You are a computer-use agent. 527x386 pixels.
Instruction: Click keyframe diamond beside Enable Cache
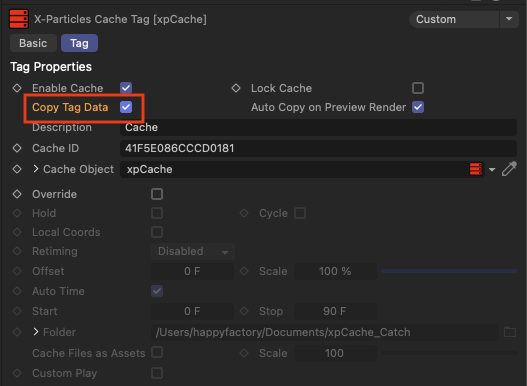click(17, 88)
